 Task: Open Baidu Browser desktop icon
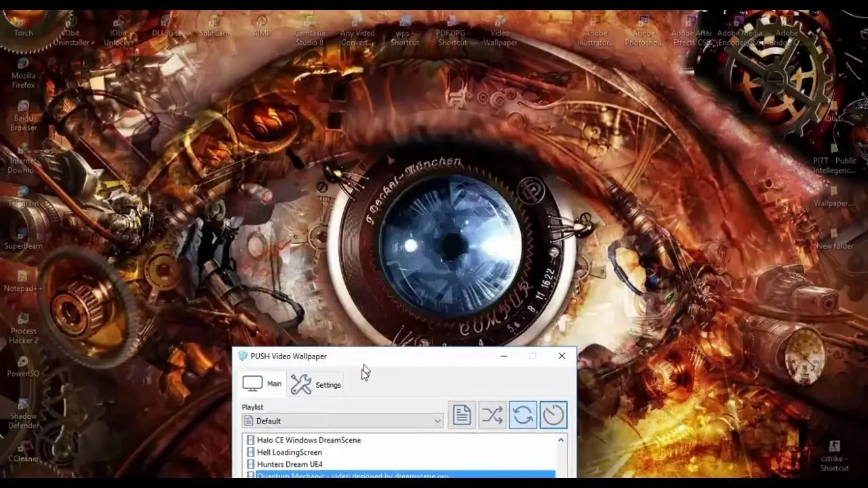coord(23,116)
